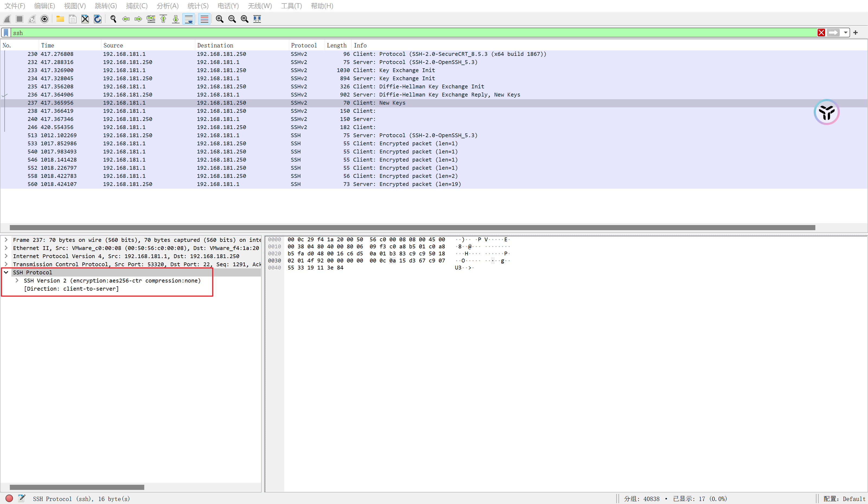Click the restart current capture icon
The height and width of the screenshot is (504, 868).
click(x=32, y=19)
